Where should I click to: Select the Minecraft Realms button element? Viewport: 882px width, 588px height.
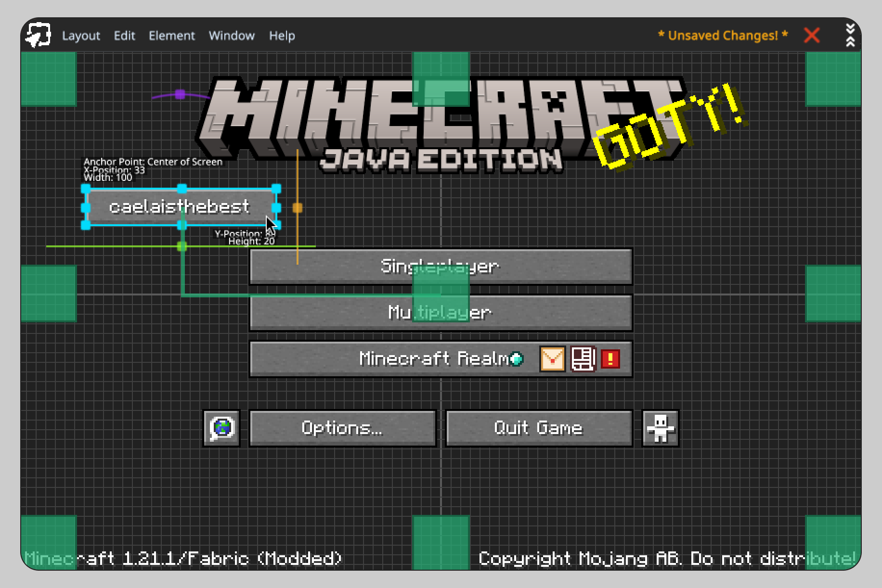441,359
